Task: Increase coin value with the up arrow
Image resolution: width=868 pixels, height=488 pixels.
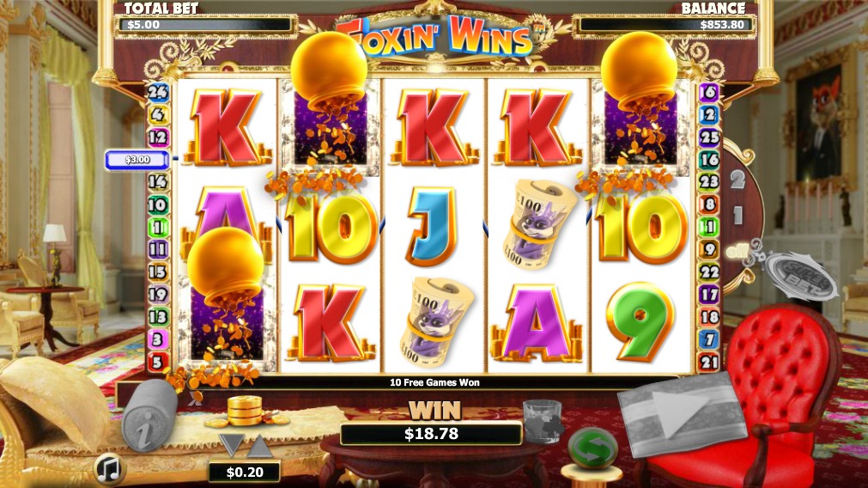Action: pos(259,445)
